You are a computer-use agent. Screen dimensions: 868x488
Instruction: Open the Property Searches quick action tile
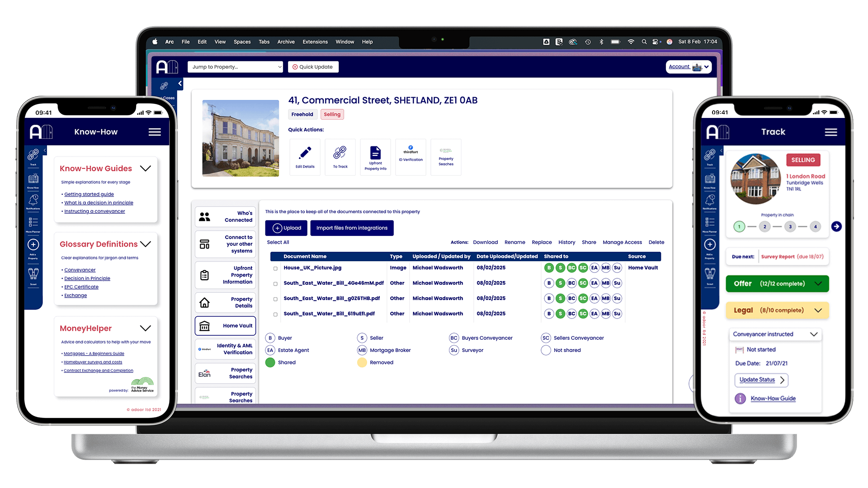[x=446, y=156]
